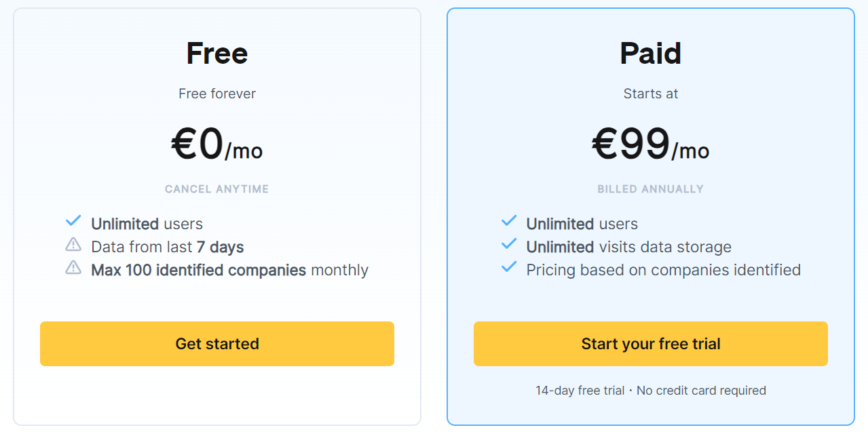Click the checkmark beside Unlimited users on Free plan
This screenshot has height=434, width=868.
click(x=73, y=221)
